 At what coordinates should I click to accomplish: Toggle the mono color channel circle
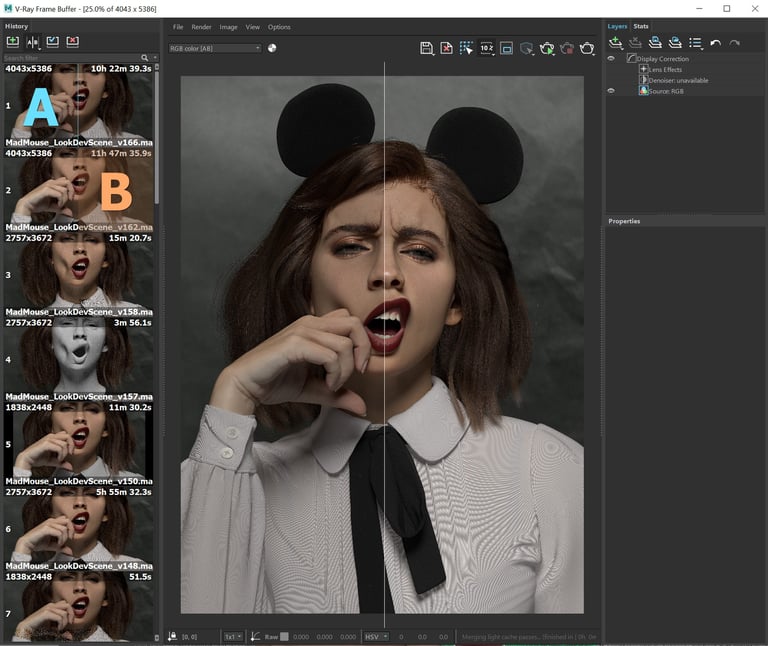pos(272,48)
